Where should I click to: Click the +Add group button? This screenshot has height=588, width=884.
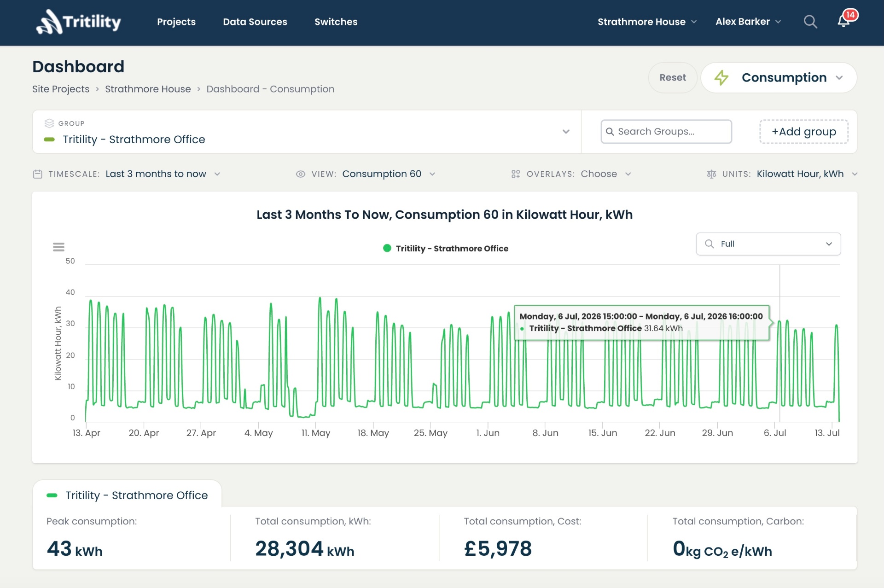click(804, 132)
